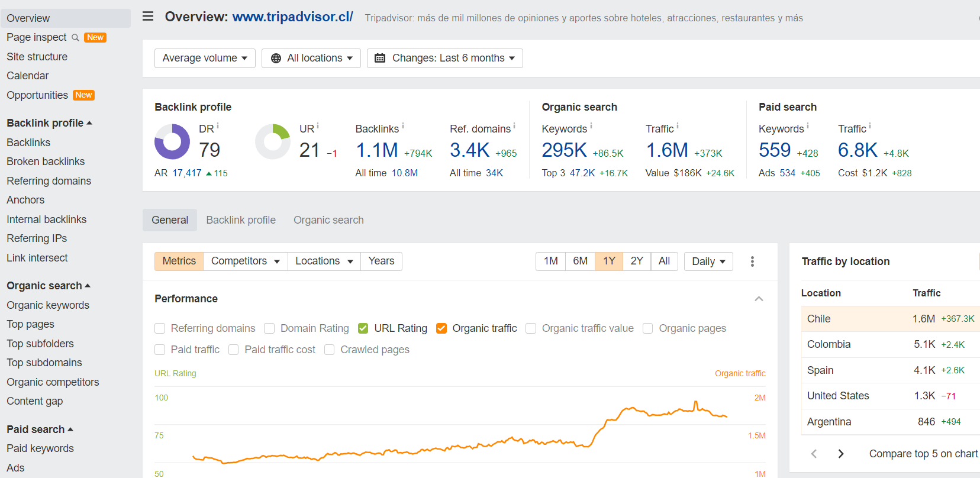Viewport: 980px width, 478px height.
Task: Open Referring domains in sidebar
Action: click(49, 181)
